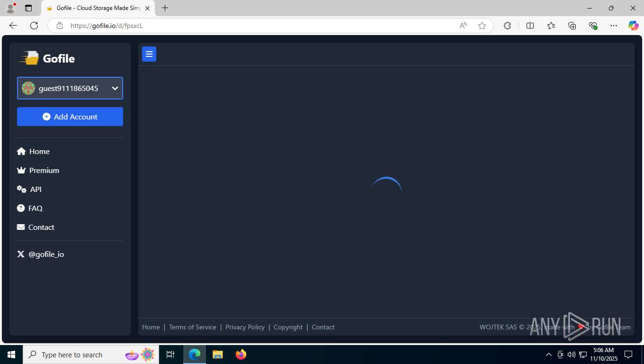Expand the guest9111865045 account dropdown
Viewport: 644px width, 364px height.
tap(70, 88)
